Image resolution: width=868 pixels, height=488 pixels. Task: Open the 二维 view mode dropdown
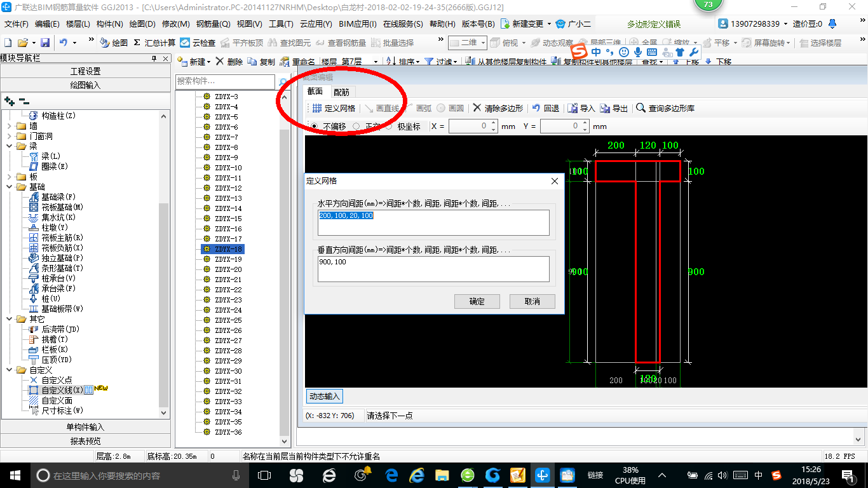[x=483, y=43]
